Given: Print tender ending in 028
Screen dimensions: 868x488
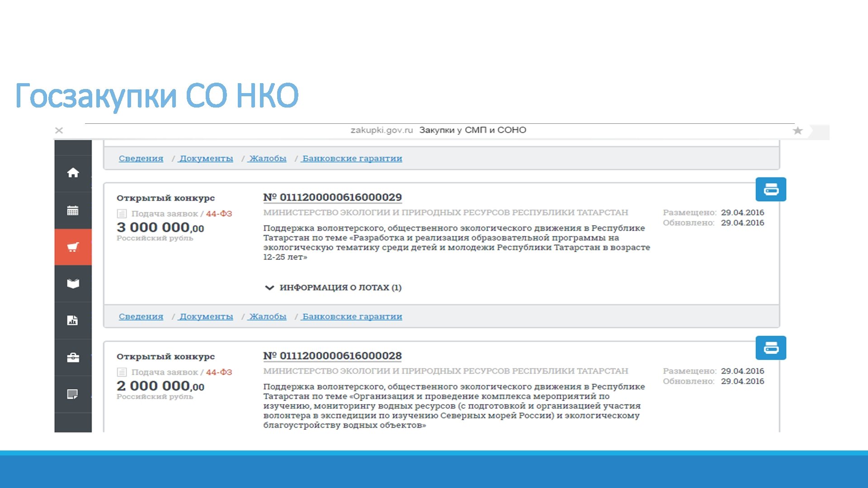Looking at the screenshot, I should 771,348.
